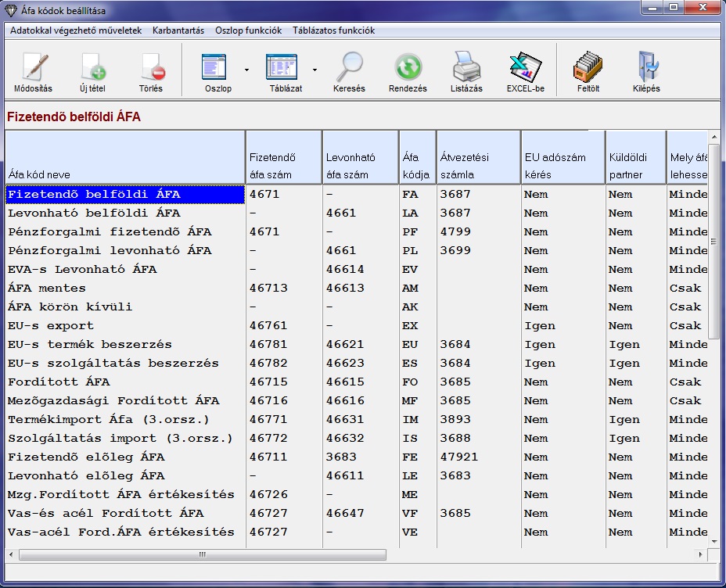This screenshot has width=726, height=588.
Task: Export table using EXCEL-be icon
Action: (x=525, y=69)
